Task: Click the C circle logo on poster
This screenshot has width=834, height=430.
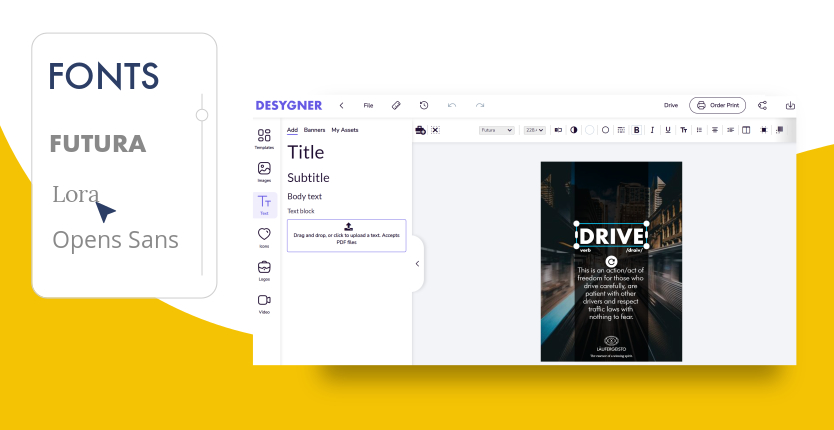Action: point(611,261)
